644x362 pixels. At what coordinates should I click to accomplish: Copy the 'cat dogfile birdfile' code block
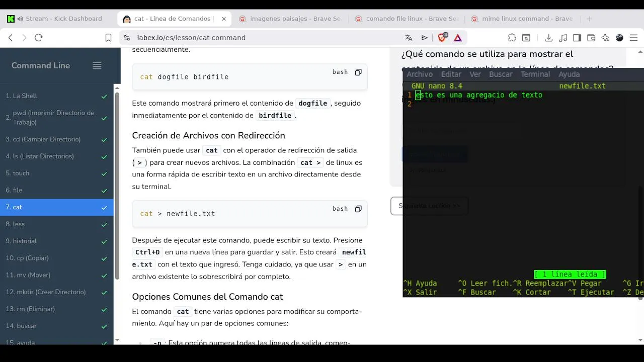click(358, 72)
